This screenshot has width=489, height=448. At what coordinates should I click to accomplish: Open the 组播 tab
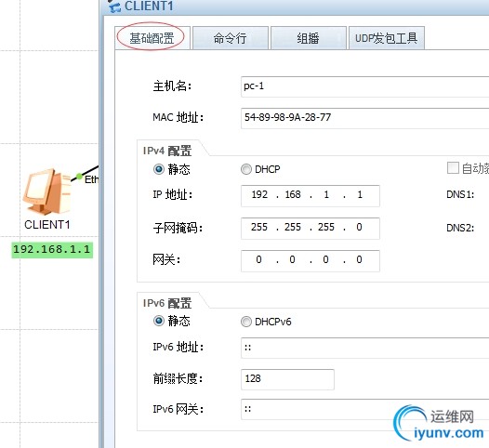pyautogui.click(x=308, y=38)
